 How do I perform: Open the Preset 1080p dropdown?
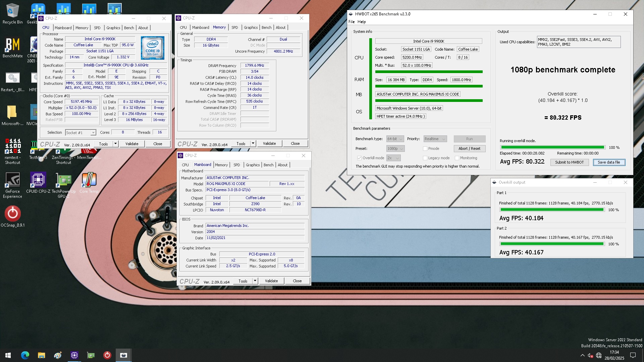[395, 148]
